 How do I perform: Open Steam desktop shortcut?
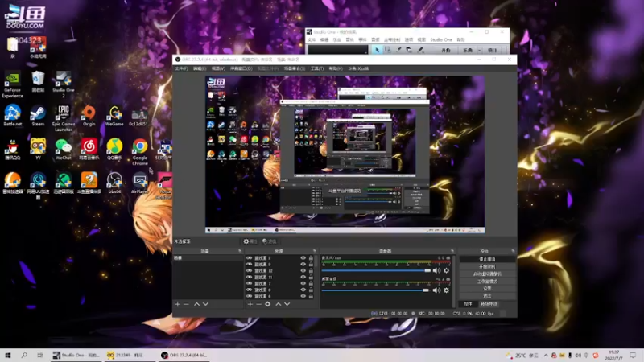point(38,116)
